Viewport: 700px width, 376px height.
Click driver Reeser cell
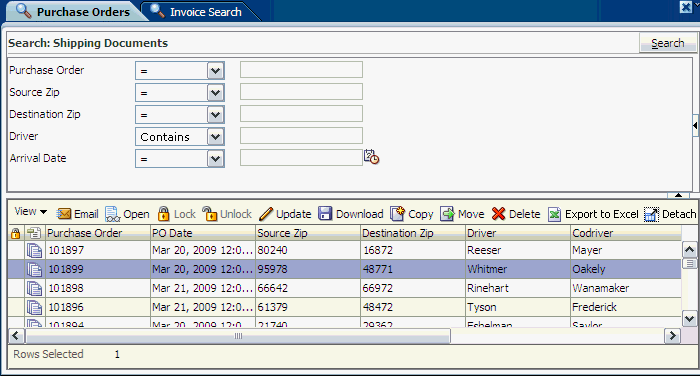518,250
